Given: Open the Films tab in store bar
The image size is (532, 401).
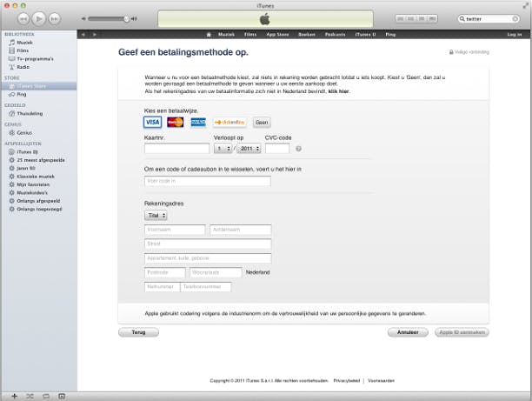Looking at the screenshot, I should click(x=250, y=34).
